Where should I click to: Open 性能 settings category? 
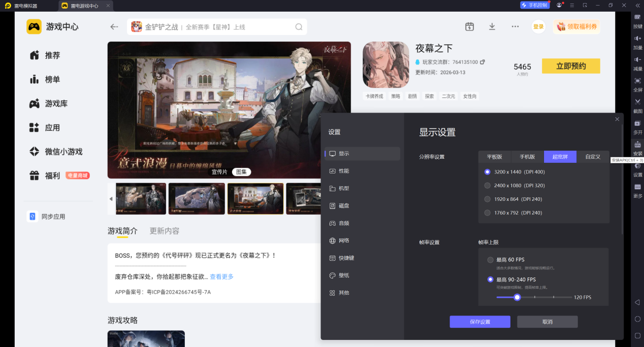click(363, 171)
